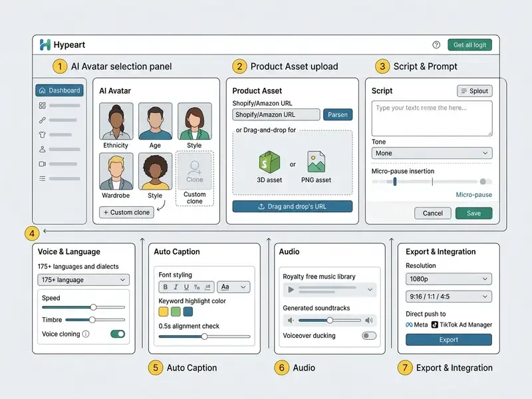Select Meta as push destination

417,325
